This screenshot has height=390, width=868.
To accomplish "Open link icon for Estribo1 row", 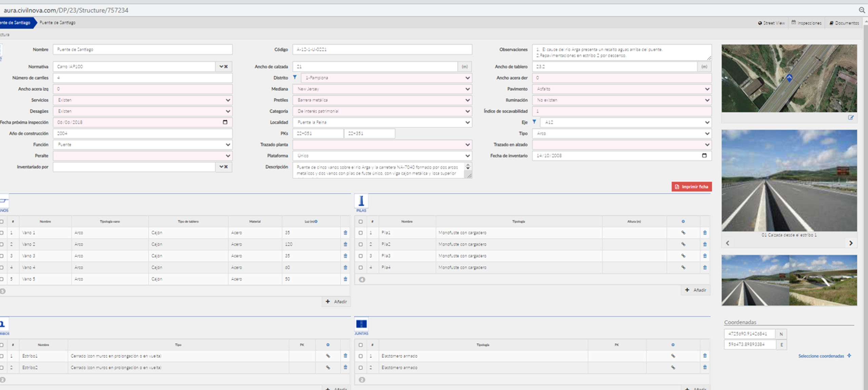I will (328, 356).
